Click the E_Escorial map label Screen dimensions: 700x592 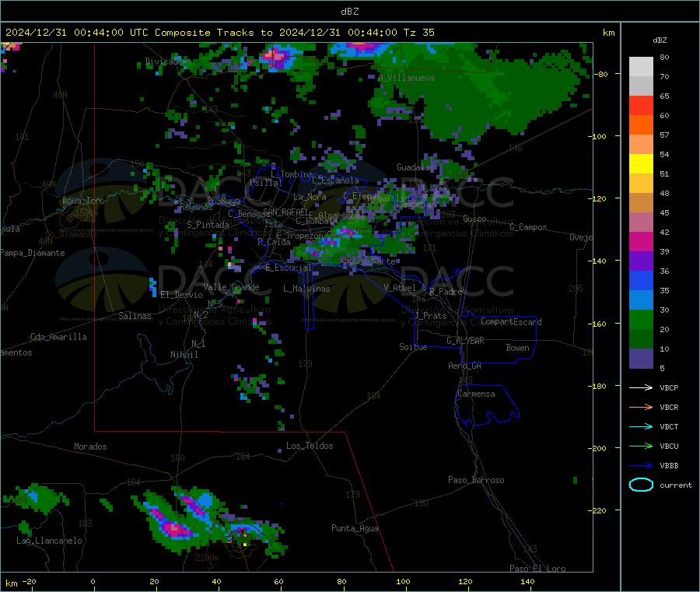click(289, 268)
